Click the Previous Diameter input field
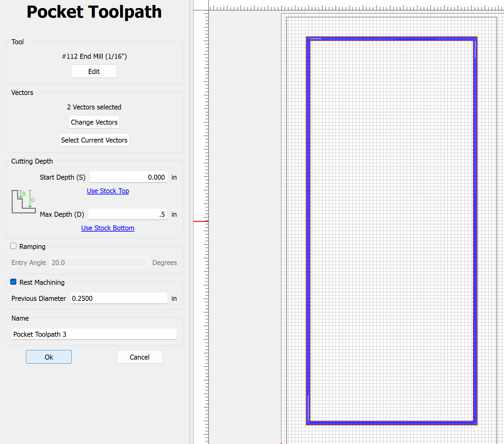 [119, 298]
